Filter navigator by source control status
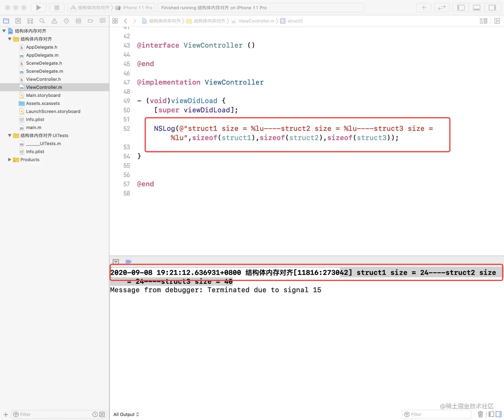Viewport: 504px width, 420px height. 102,414
